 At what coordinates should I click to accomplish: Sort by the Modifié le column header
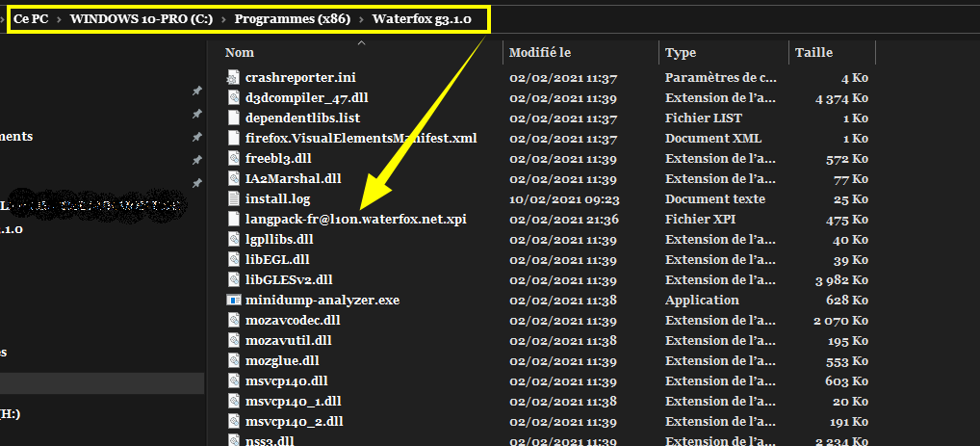click(540, 53)
